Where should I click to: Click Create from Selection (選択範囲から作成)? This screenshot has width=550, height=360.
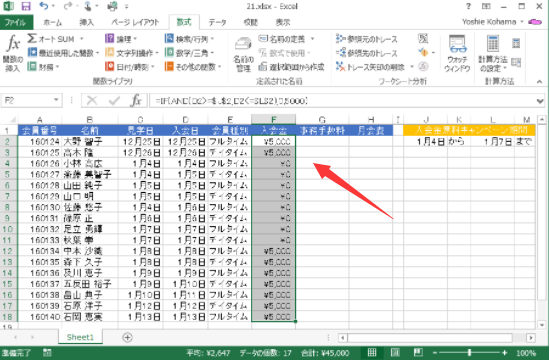click(x=291, y=67)
